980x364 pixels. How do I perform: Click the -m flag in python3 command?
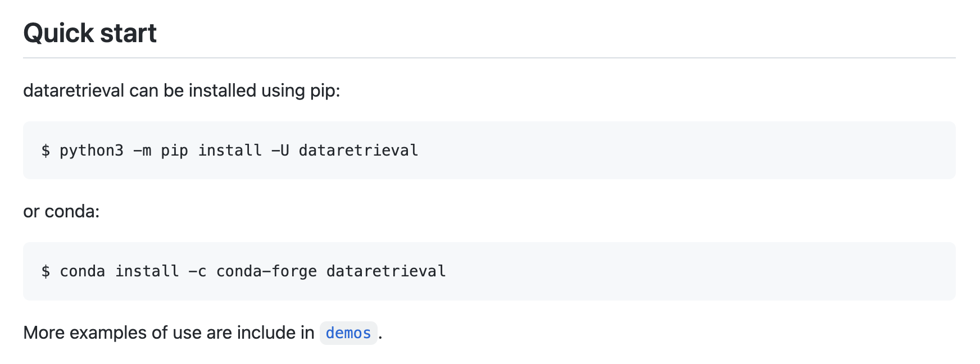pyautogui.click(x=142, y=151)
